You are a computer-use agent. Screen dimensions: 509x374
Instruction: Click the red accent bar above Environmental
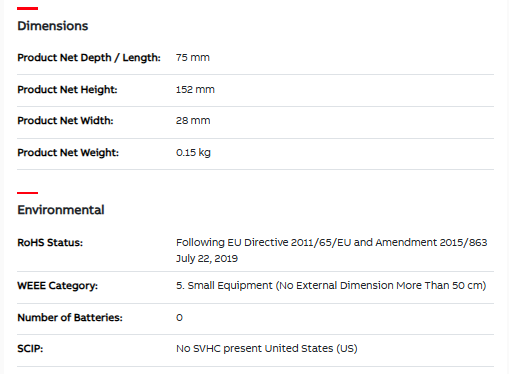[28, 193]
